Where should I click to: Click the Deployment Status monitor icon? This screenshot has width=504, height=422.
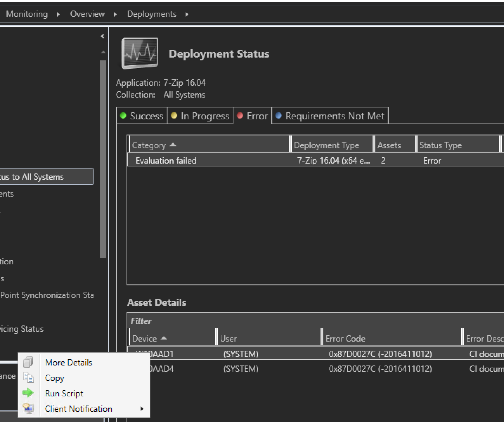[139, 53]
